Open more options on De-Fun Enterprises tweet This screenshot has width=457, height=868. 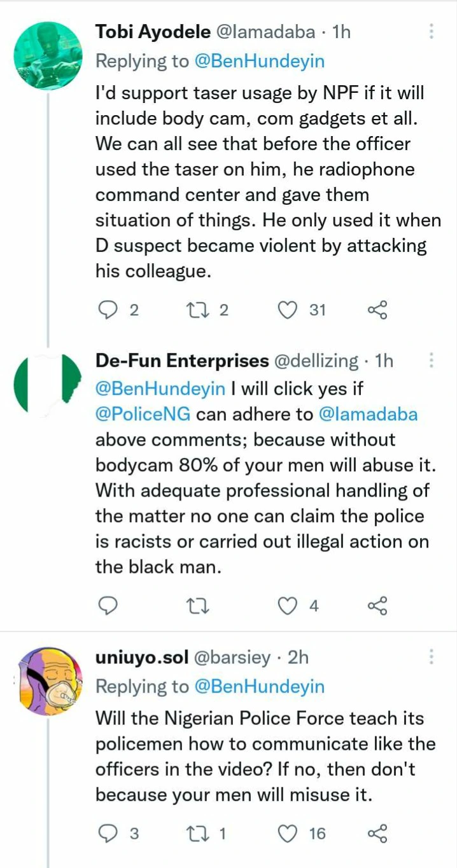pyautogui.click(x=432, y=361)
